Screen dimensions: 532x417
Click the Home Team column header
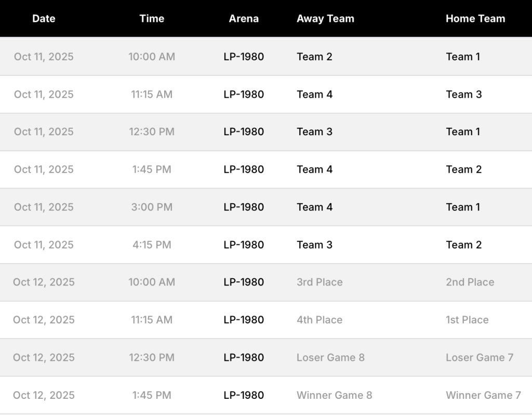click(475, 18)
